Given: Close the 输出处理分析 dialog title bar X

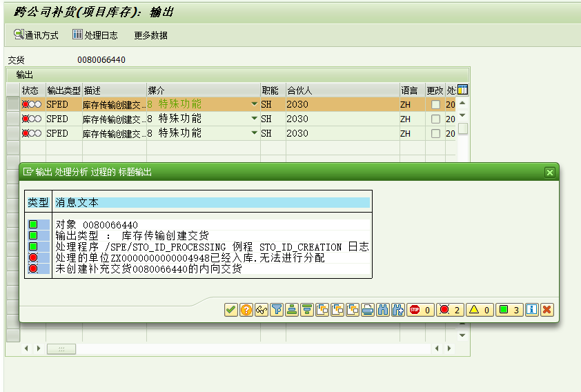Looking at the screenshot, I should [550, 173].
